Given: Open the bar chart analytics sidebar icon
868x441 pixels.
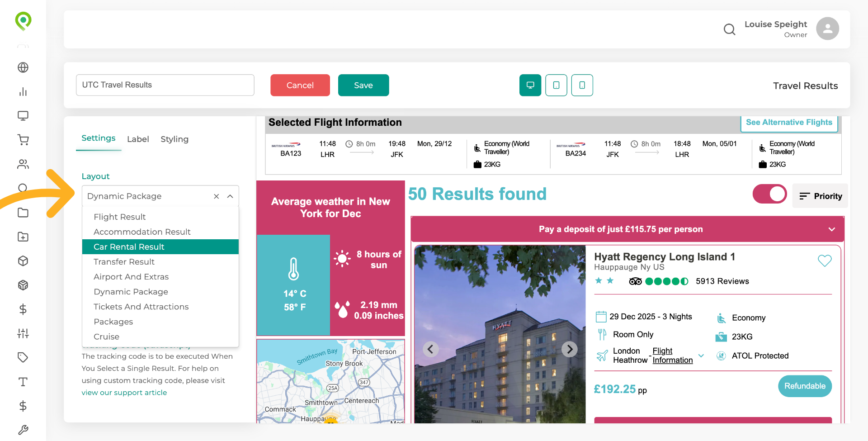Looking at the screenshot, I should click(x=23, y=92).
